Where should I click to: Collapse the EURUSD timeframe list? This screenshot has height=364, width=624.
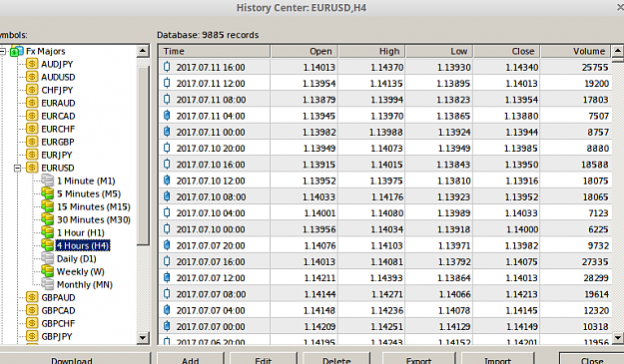17,169
